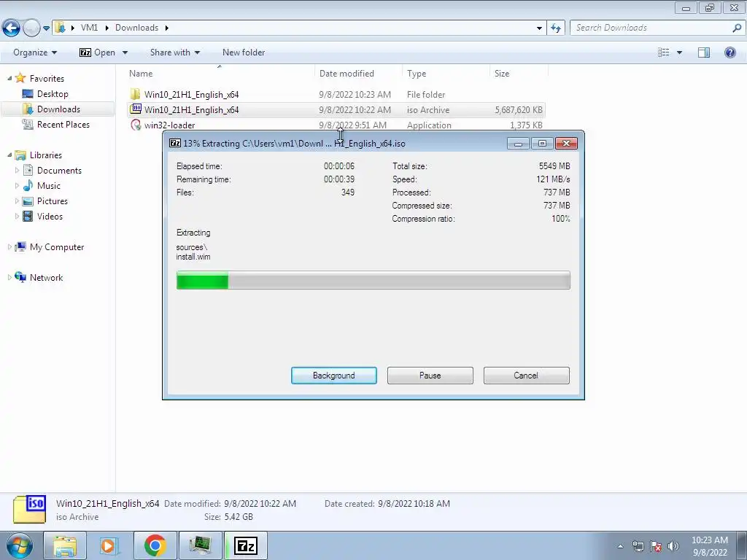Select the Network icon in navigation pane
The height and width of the screenshot is (560, 747).
click(20, 276)
